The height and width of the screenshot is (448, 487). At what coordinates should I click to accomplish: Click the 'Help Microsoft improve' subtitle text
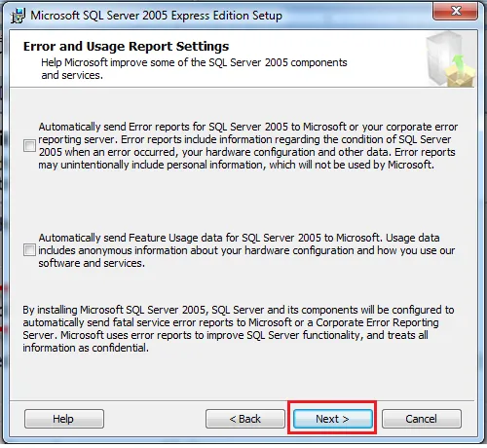coord(194,68)
